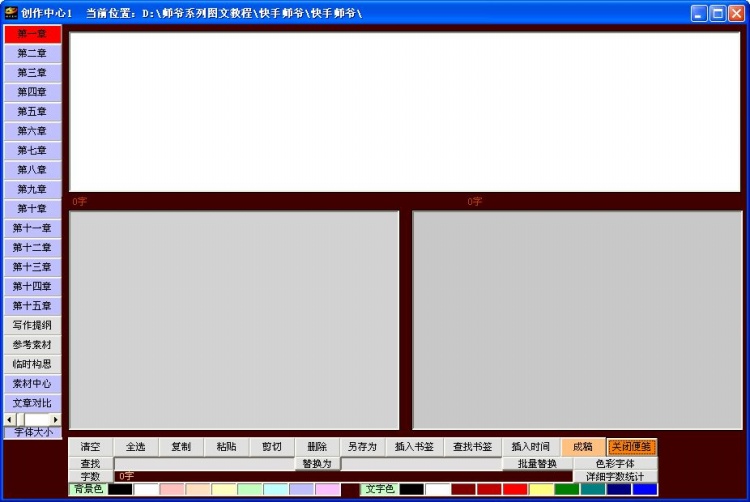Screen dimensions: 750x502
Task: Insert a bookmark with 插入书签
Action: coord(414,447)
